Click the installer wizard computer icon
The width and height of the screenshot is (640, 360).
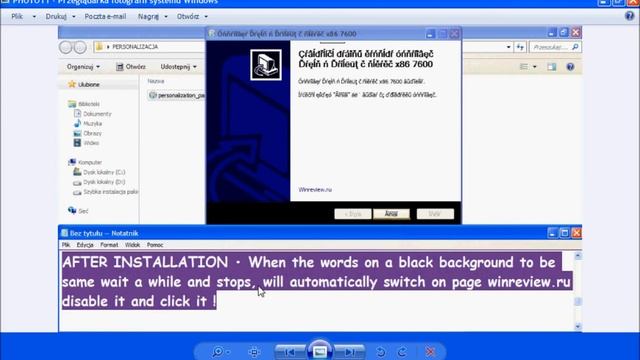tap(266, 65)
